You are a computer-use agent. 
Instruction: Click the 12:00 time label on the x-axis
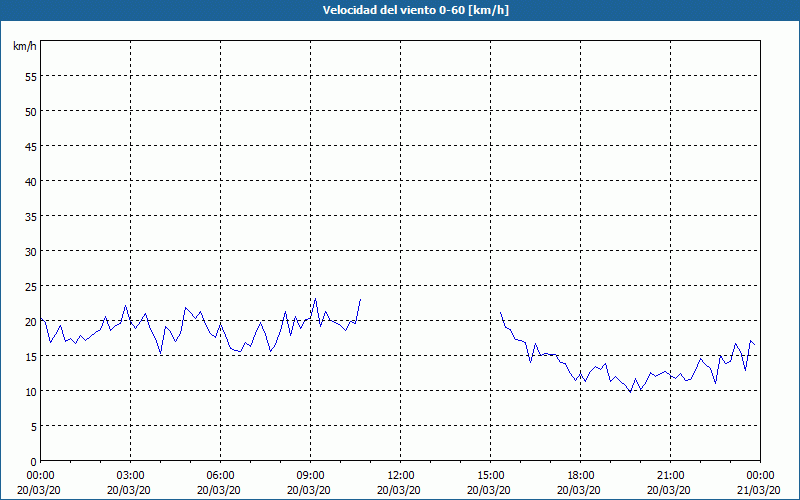coord(401,476)
